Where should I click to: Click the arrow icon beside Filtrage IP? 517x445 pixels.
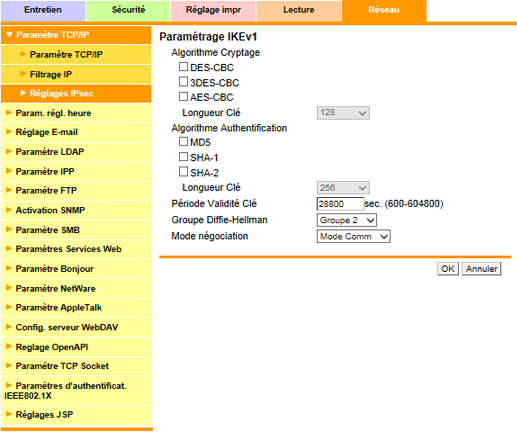click(23, 74)
